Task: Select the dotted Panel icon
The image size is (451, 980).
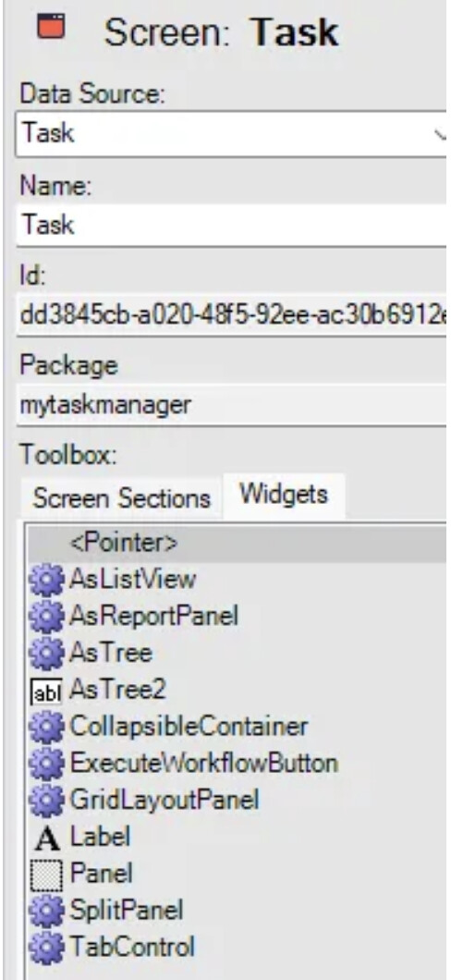Action: [x=46, y=875]
